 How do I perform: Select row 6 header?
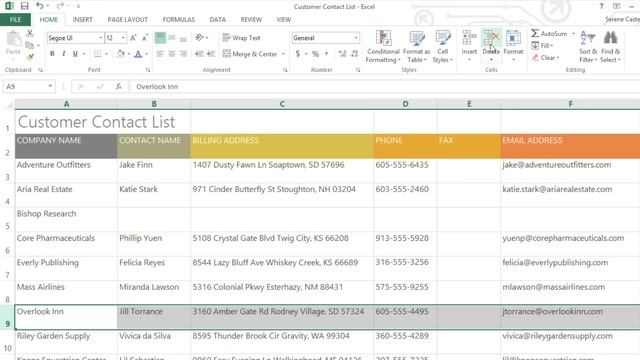coord(7,244)
